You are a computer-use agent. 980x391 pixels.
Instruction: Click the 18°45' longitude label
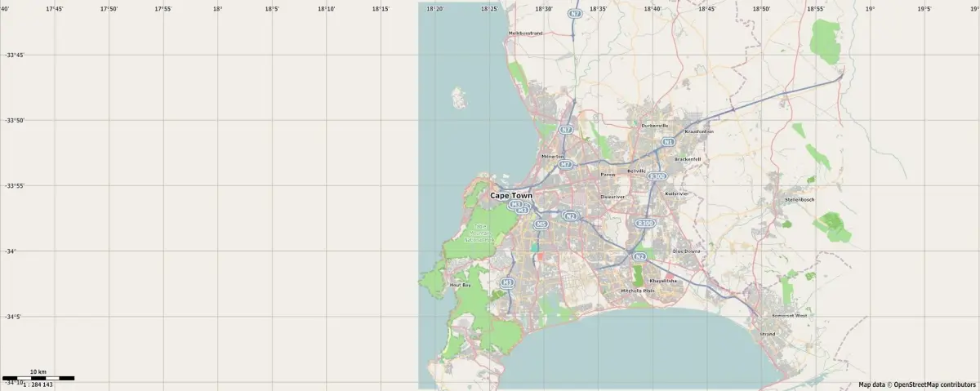[707, 8]
